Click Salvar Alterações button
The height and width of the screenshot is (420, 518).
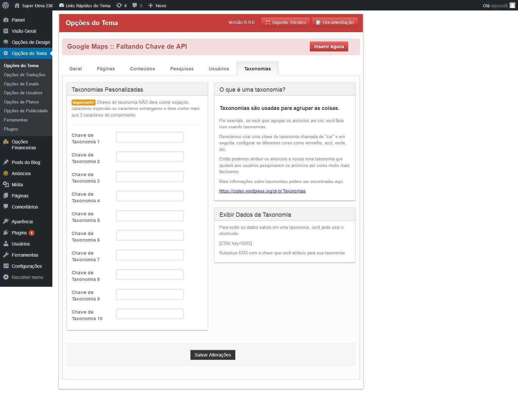coord(213,355)
